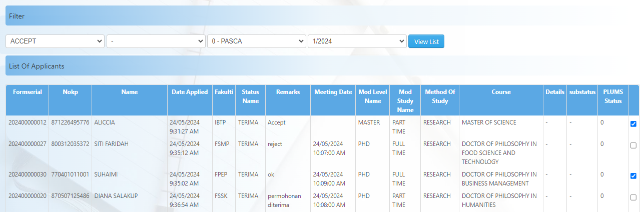The height and width of the screenshot is (212, 644).
Task: Click the Nokp column header
Action: click(71, 92)
